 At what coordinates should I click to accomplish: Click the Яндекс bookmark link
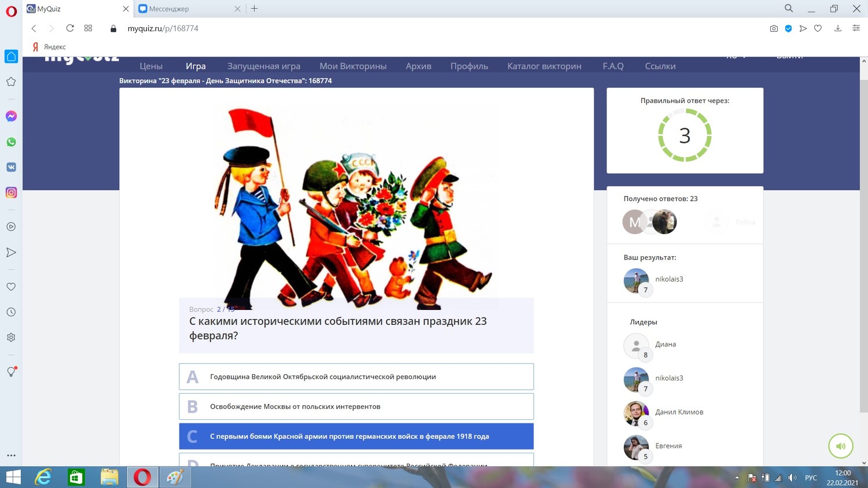(49, 47)
